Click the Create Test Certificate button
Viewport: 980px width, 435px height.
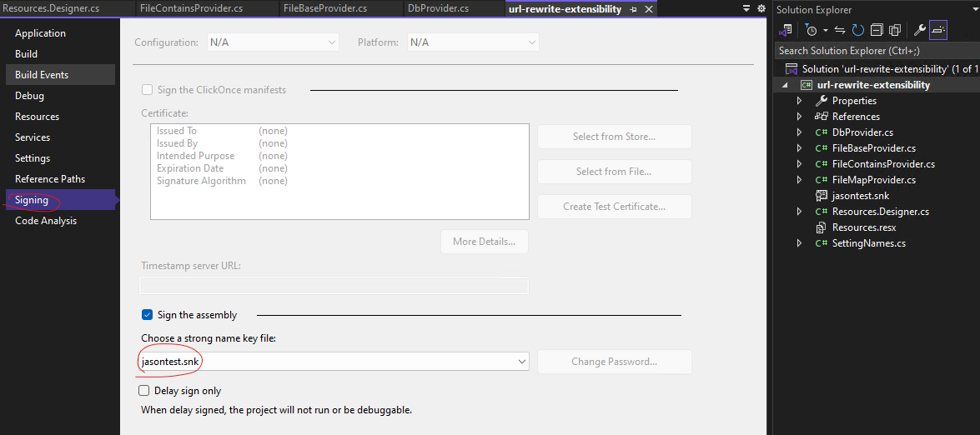tap(615, 207)
